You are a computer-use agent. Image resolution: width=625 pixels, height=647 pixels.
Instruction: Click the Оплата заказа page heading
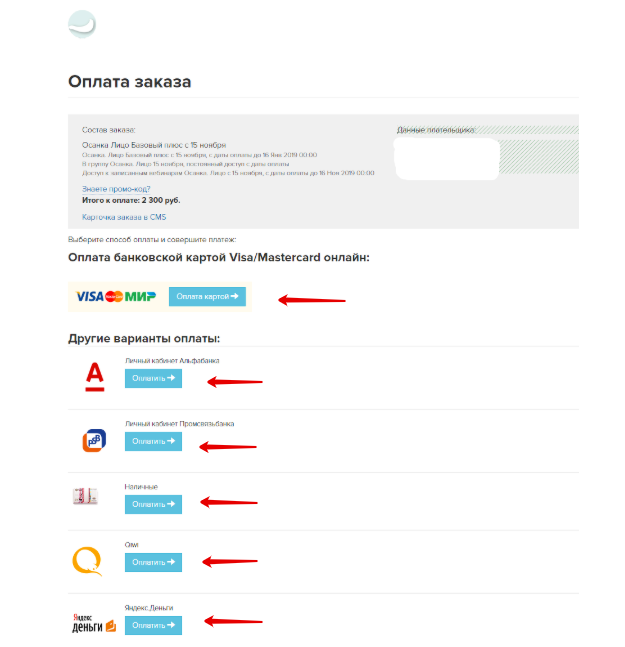pyautogui.click(x=130, y=82)
